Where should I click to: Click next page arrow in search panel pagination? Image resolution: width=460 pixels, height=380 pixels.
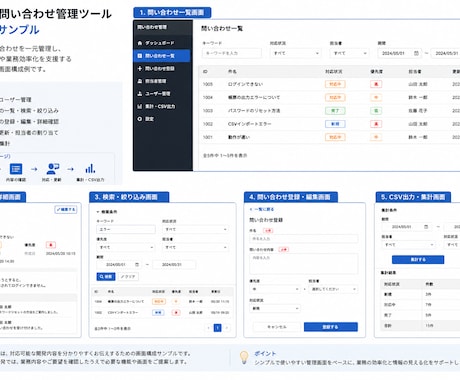pyautogui.click(x=227, y=328)
